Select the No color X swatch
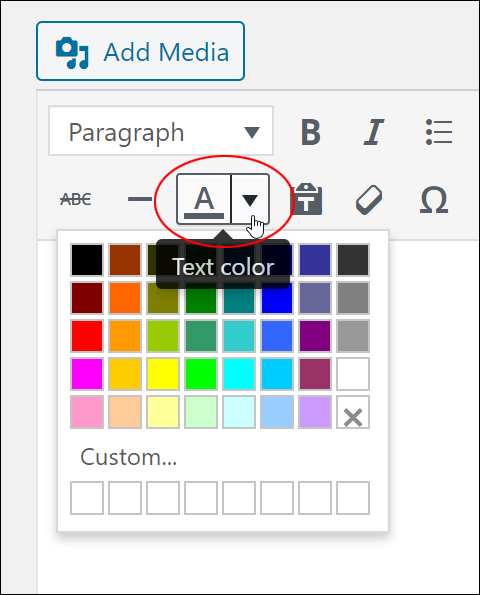Image resolution: width=480 pixels, height=595 pixels. [353, 412]
